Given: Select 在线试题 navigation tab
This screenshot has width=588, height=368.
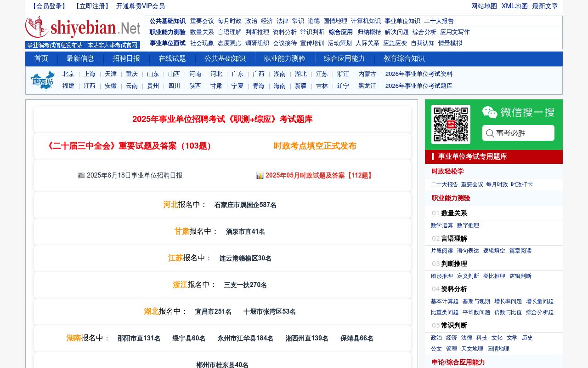Looking at the screenshot, I should (172, 59).
